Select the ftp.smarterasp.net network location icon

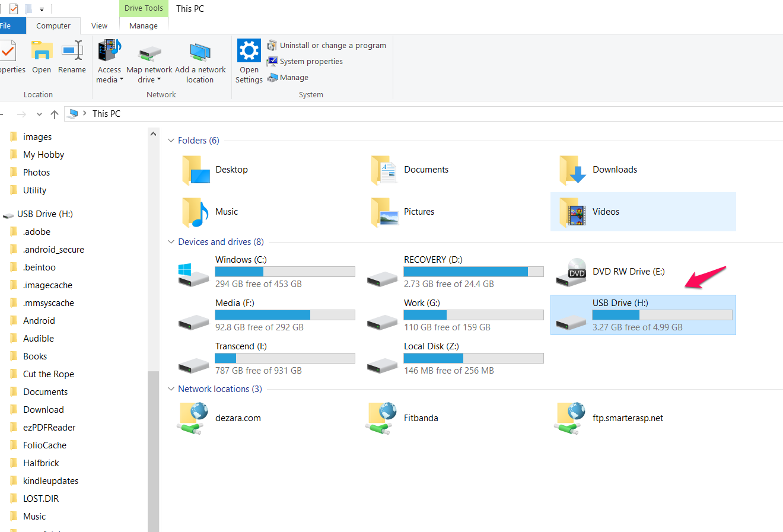coord(571,419)
